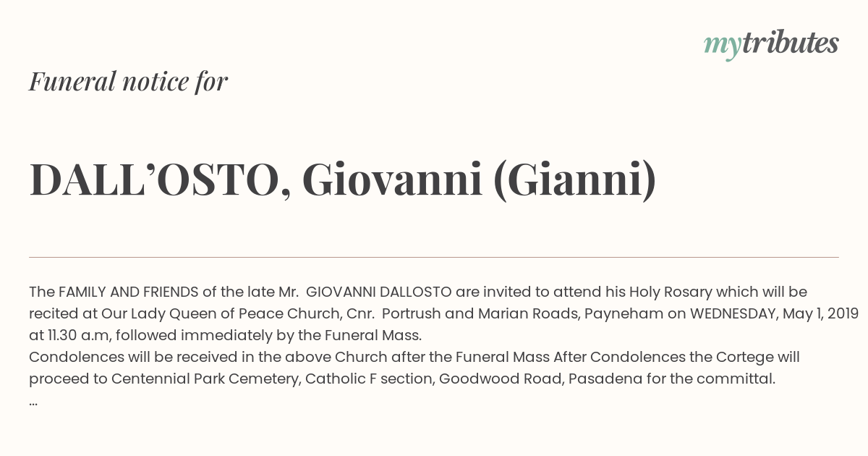Click the line starting "Condolences will be received"

click(414, 358)
